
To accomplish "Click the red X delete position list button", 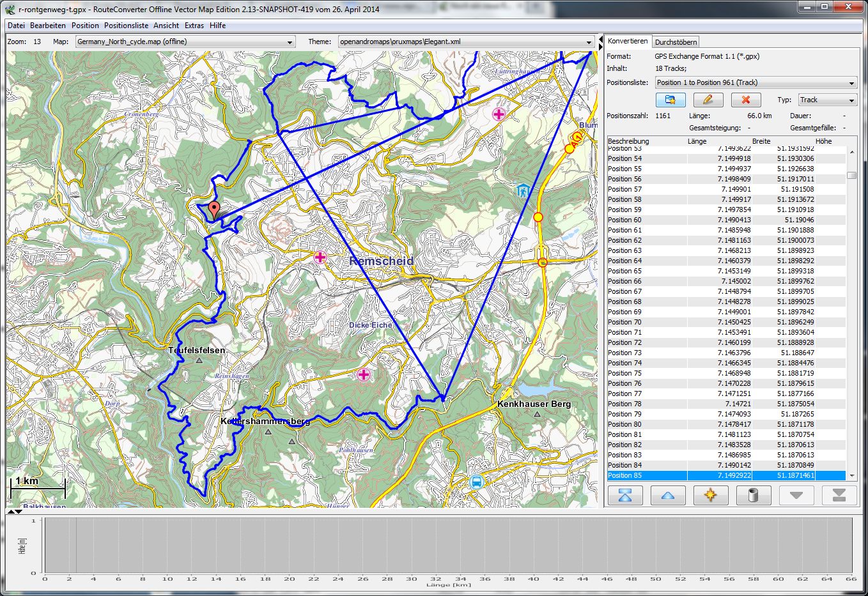I will 745,100.
